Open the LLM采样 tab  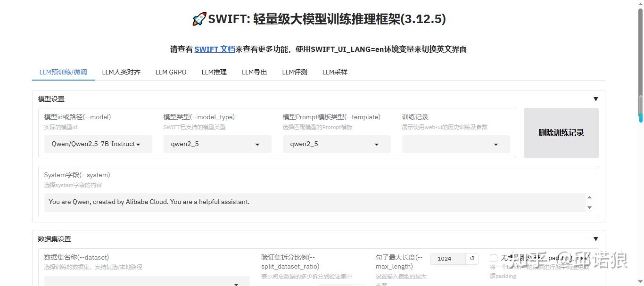[x=335, y=72]
